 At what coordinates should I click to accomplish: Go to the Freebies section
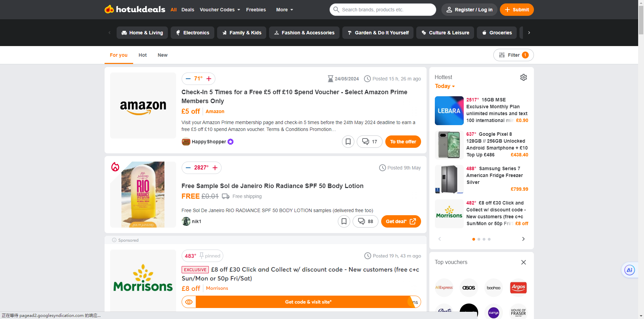(x=256, y=10)
